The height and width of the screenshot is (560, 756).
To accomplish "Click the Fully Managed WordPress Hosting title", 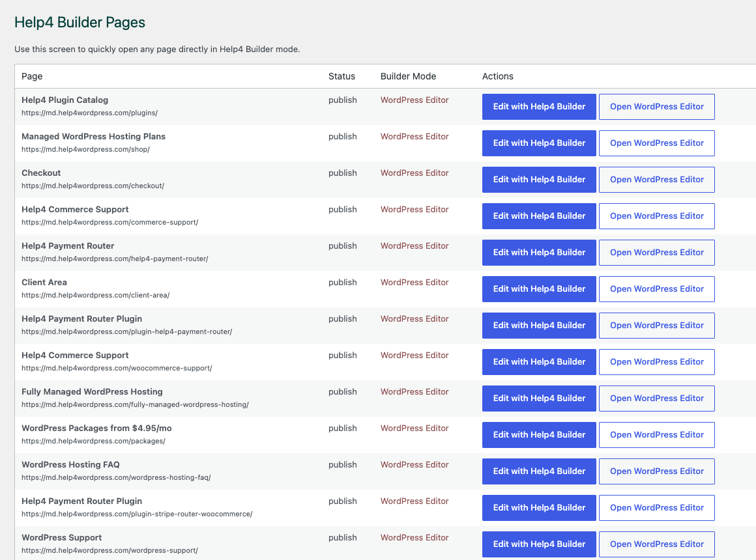I will (92, 391).
